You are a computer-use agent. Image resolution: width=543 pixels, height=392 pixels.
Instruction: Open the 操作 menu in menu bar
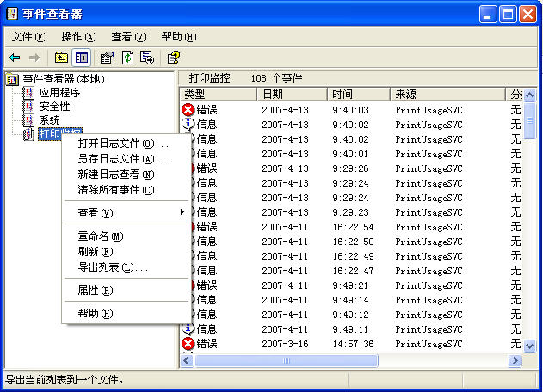(x=78, y=37)
